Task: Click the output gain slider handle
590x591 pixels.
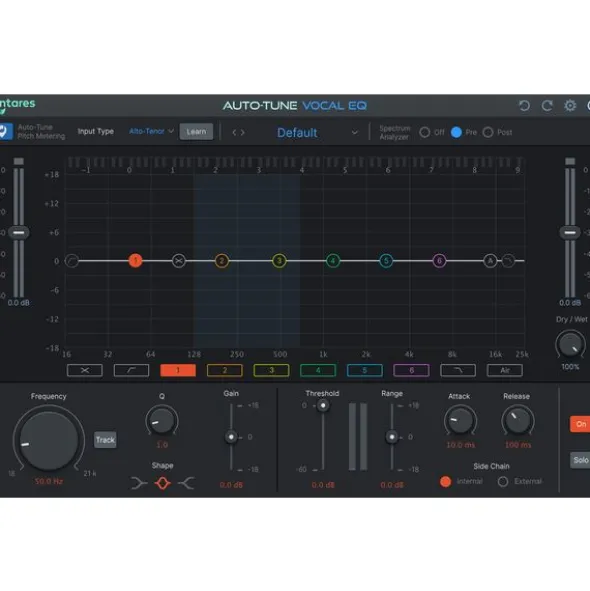Action: pyautogui.click(x=570, y=232)
